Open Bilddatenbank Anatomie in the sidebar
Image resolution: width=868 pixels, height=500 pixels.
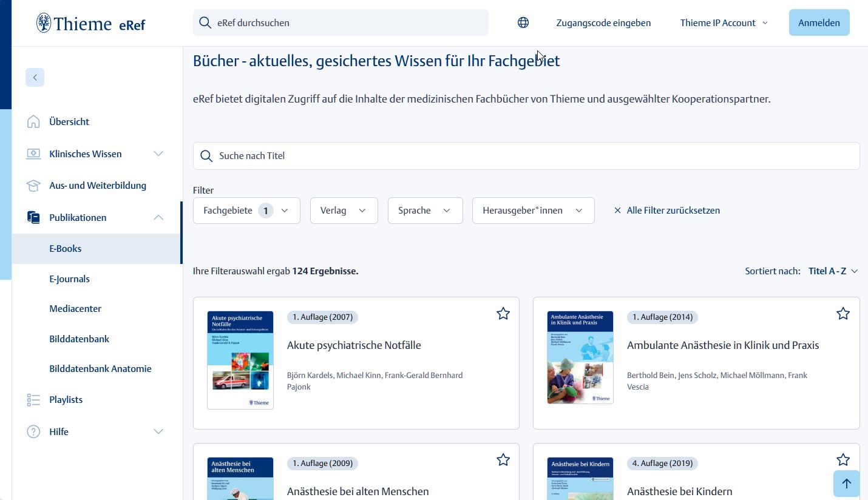coord(100,369)
